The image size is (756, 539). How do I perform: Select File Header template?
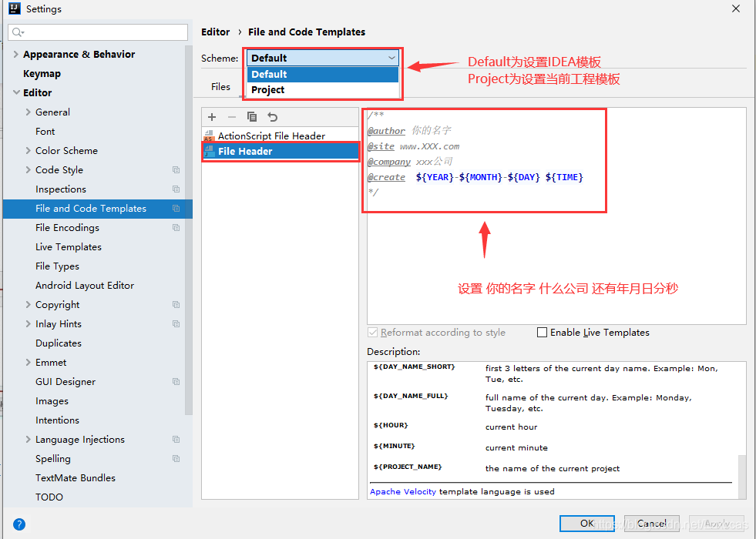(281, 151)
